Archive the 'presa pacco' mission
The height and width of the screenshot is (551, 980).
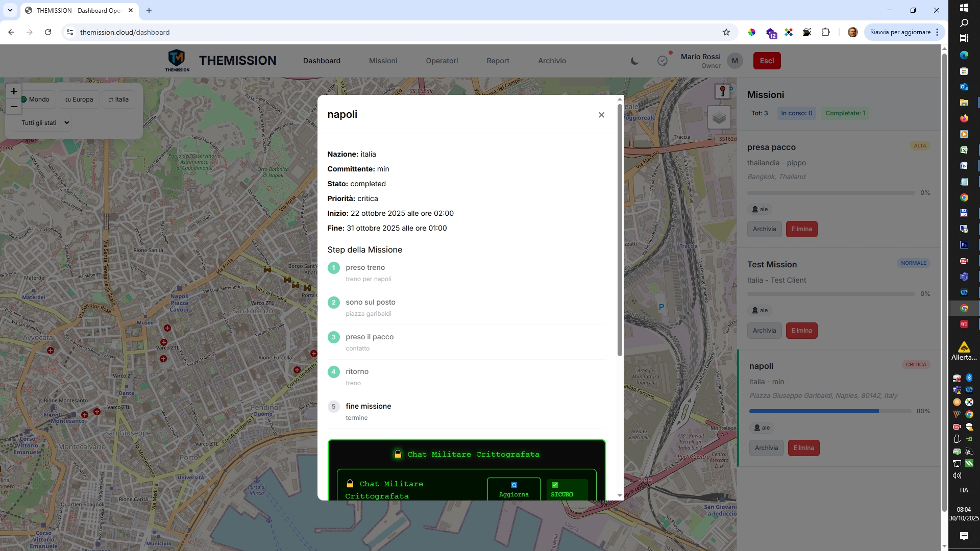(x=764, y=229)
